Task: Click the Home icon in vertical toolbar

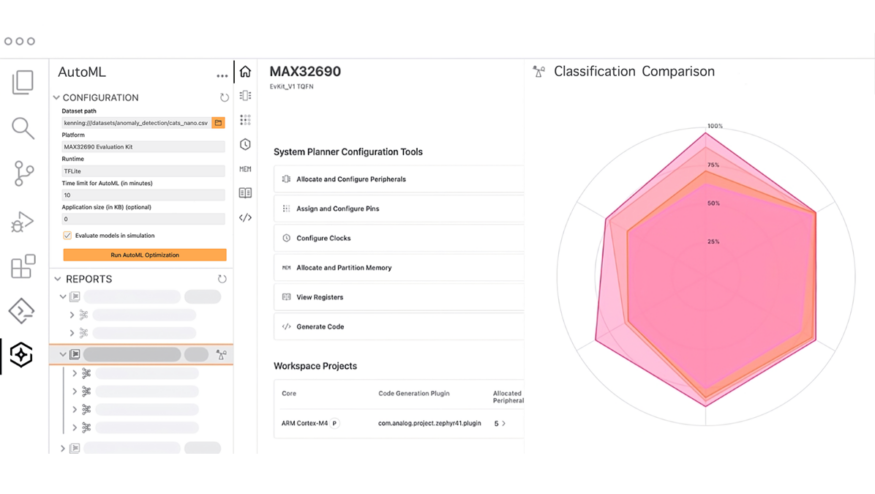Action: 245,72
